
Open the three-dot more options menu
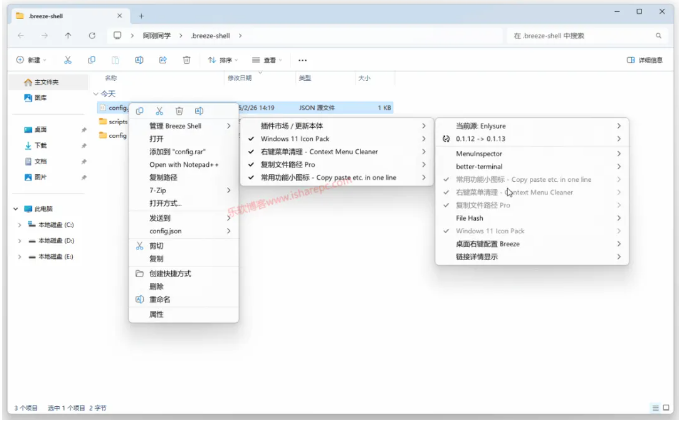click(x=302, y=60)
